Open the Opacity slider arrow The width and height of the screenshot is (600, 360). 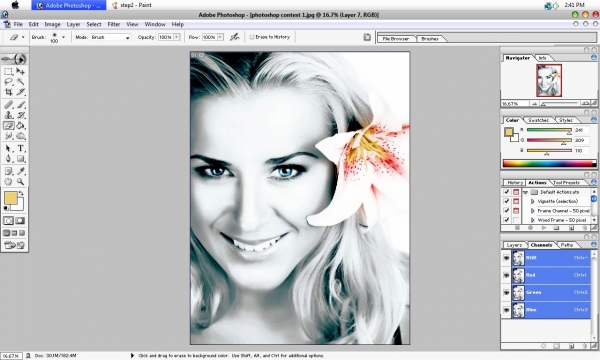point(177,37)
